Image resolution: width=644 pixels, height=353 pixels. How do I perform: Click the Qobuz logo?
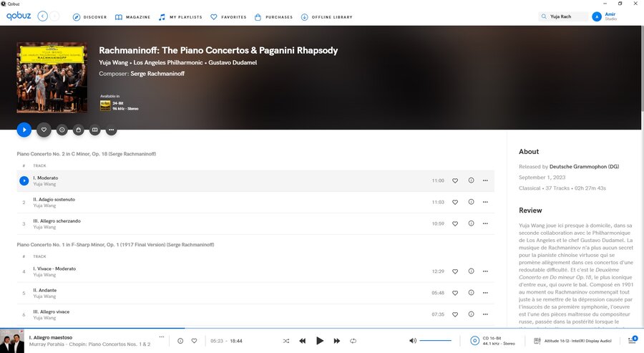pyautogui.click(x=19, y=16)
